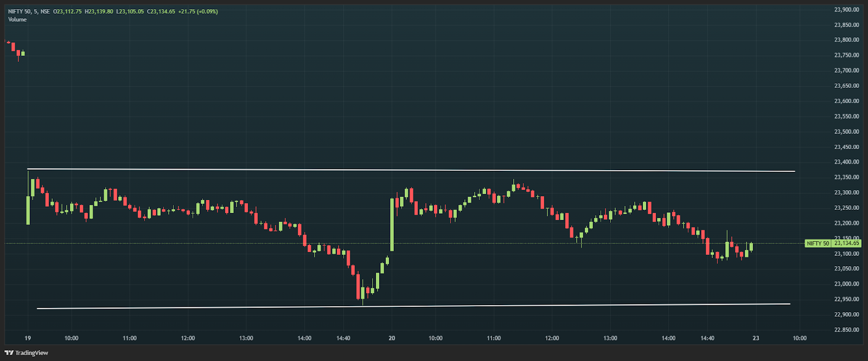
Task: Click the open value O23,112.75 in legend
Action: pyautogui.click(x=67, y=11)
